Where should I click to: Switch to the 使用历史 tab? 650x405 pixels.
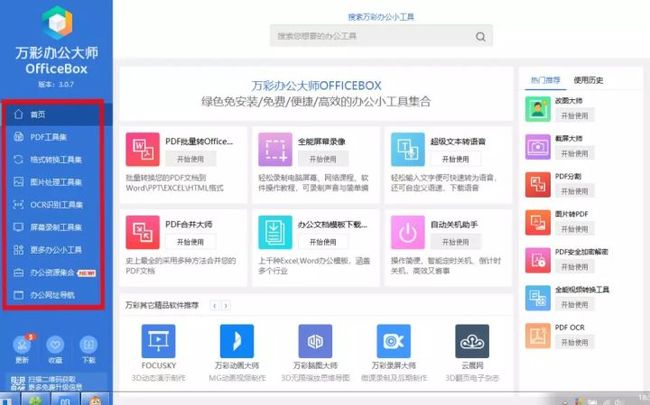tap(588, 80)
